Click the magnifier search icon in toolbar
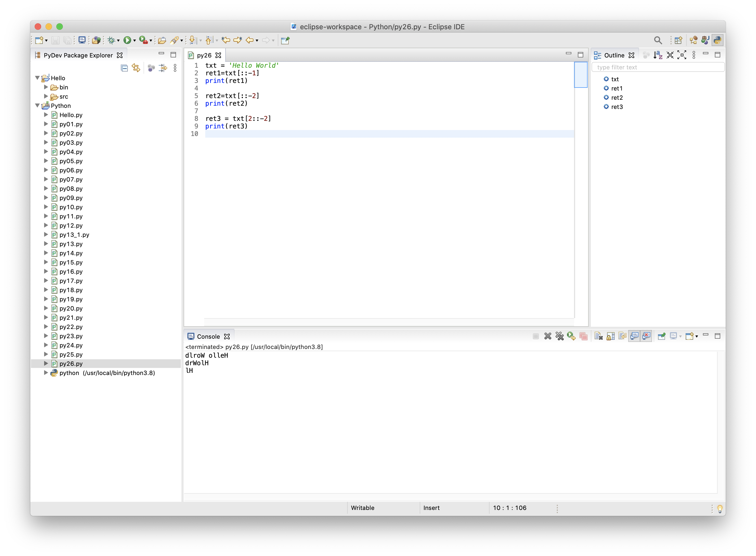 pos(658,40)
